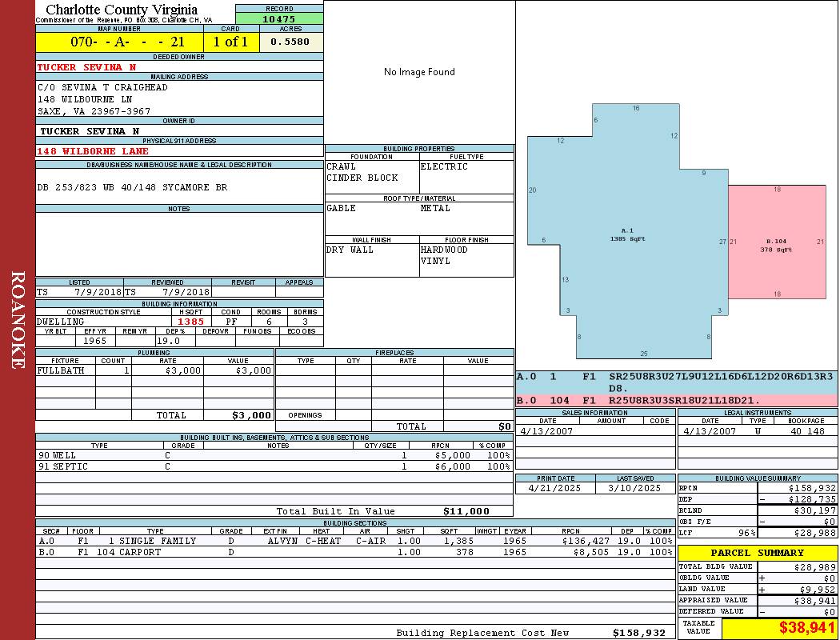This screenshot has height=640, width=840.
Task: Select the print date 4/21/2025 field
Action: coord(555,488)
